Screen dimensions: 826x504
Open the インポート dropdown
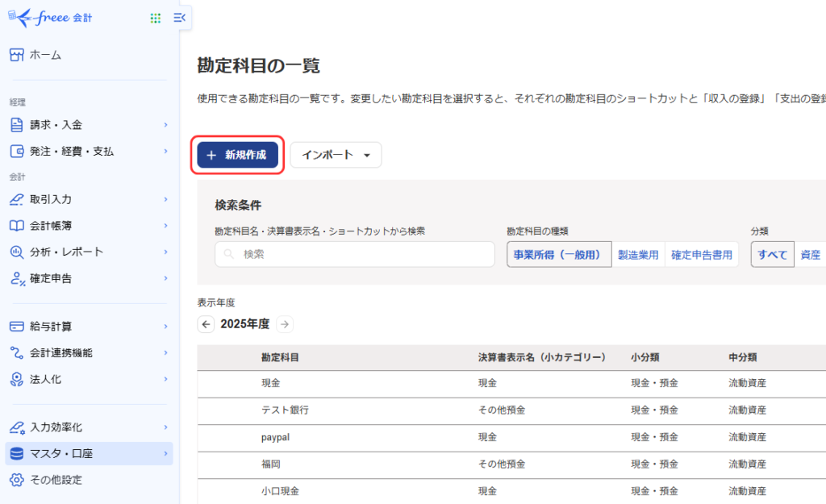point(336,155)
